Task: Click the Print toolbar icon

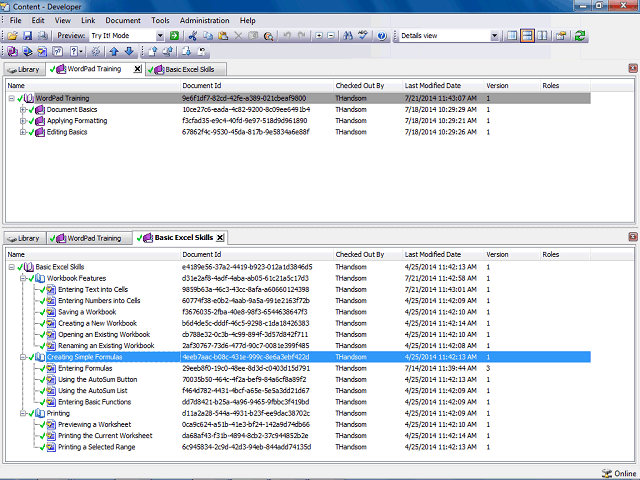Action: [x=42, y=36]
